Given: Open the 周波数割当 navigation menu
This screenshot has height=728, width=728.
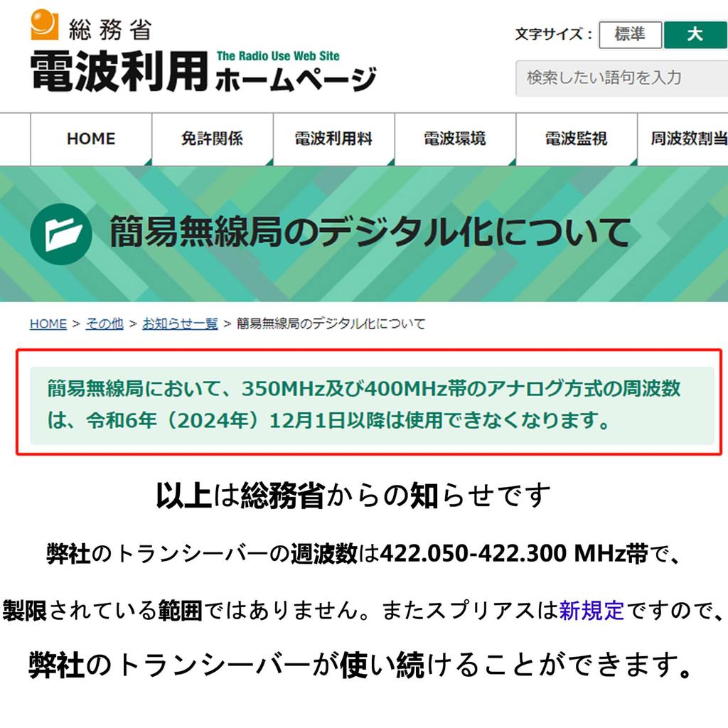Looking at the screenshot, I should [x=683, y=139].
